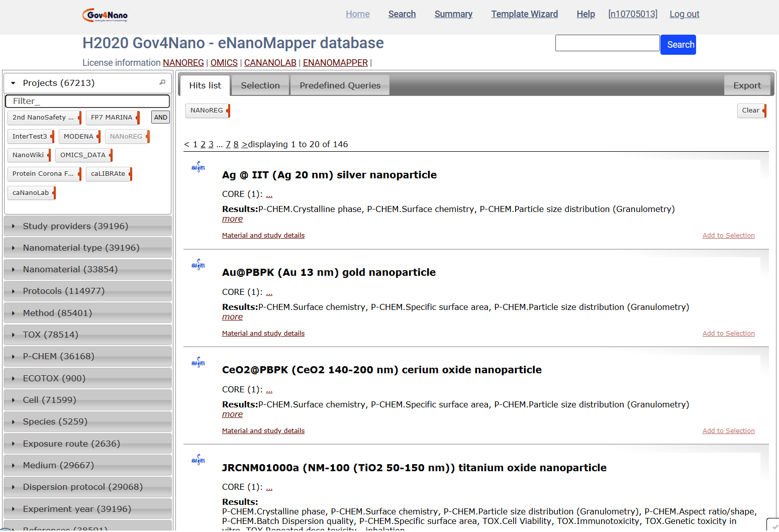Click NANoREG logo beside gold nanoparticle result

pos(199,265)
